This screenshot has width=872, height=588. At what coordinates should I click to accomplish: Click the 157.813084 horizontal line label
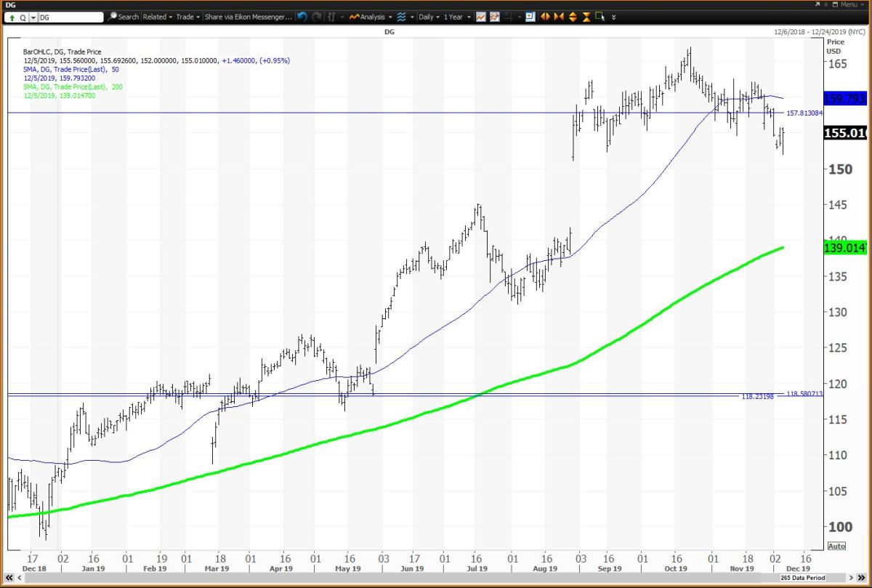coord(805,113)
